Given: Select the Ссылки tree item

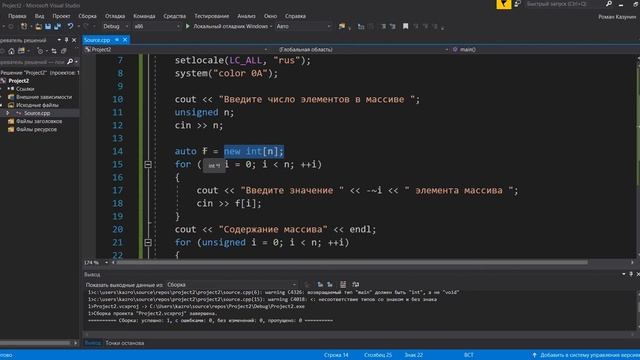Looking at the screenshot, I should click(25, 89).
